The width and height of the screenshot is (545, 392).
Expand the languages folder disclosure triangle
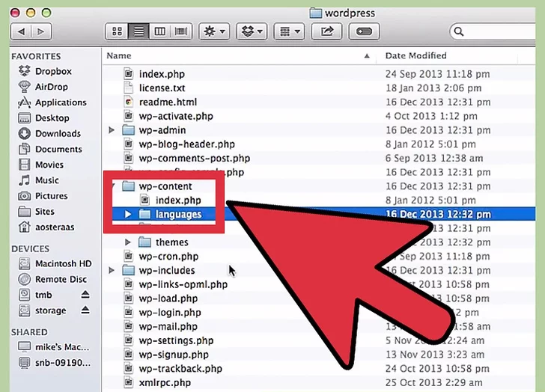click(128, 215)
